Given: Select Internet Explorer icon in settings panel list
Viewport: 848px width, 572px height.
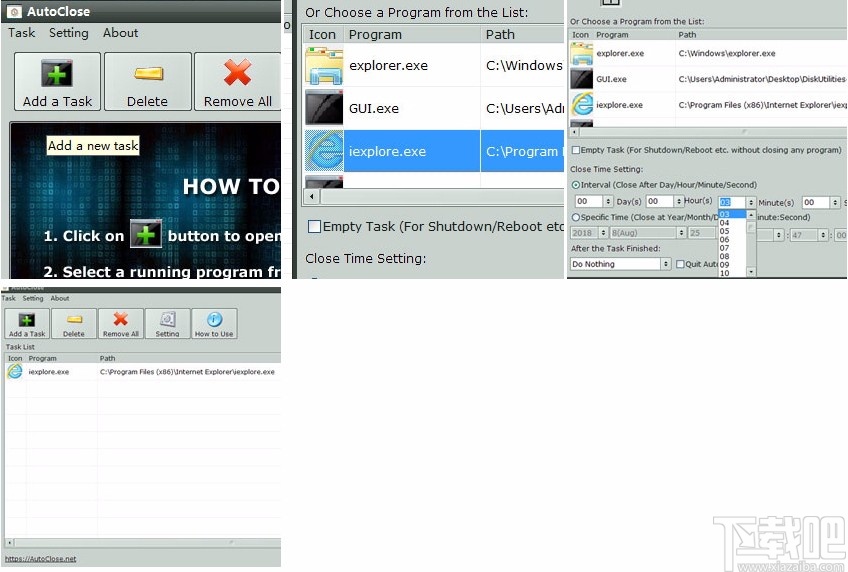Looking at the screenshot, I should pos(582,104).
